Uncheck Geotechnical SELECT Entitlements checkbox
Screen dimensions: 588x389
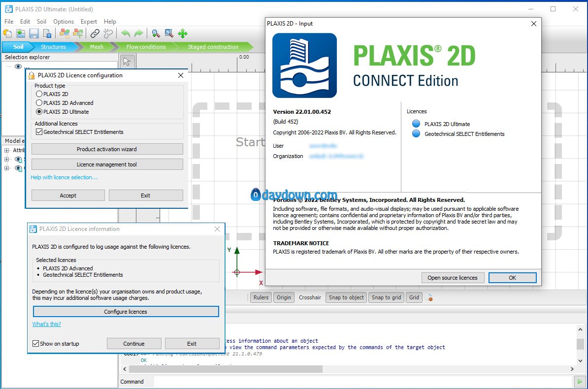point(39,132)
